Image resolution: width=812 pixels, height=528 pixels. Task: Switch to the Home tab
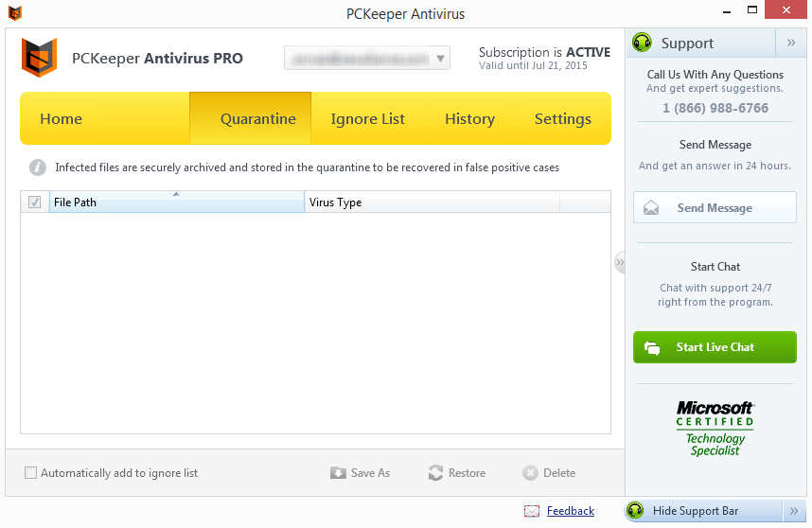click(x=62, y=118)
